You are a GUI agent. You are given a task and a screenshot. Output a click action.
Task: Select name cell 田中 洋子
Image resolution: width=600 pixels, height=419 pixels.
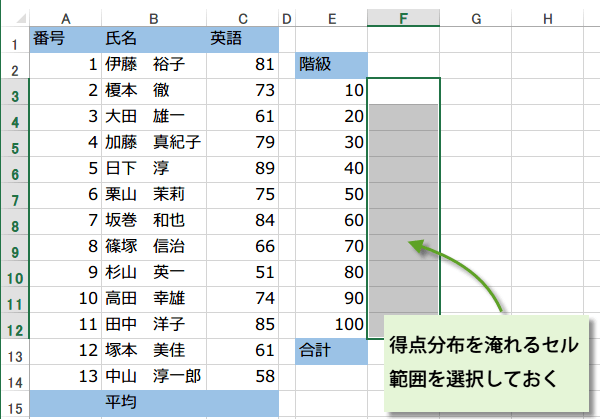point(154,326)
